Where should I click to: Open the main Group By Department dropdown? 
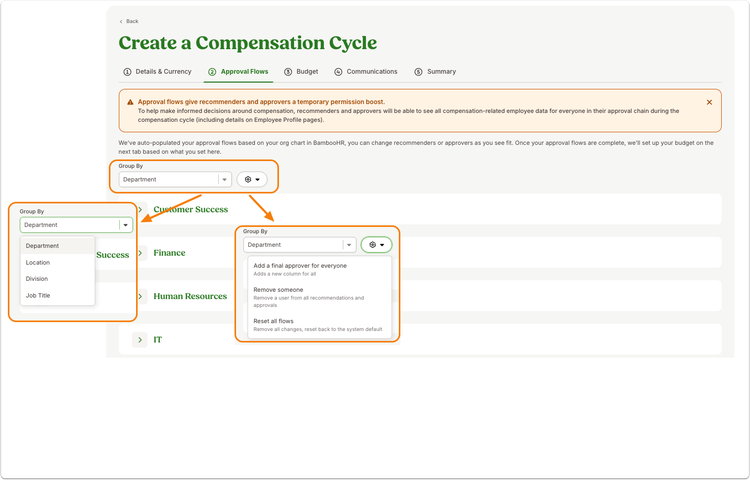175,179
